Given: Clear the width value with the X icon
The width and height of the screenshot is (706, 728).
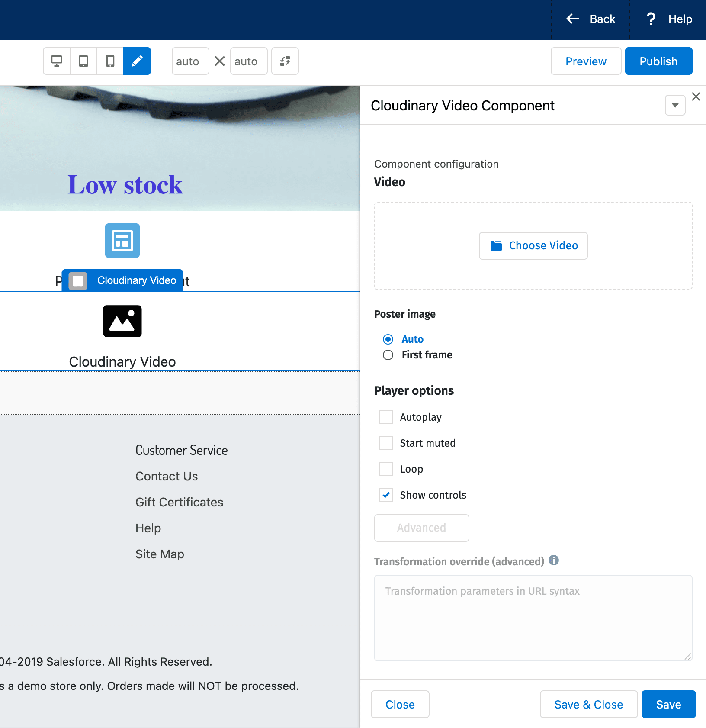Looking at the screenshot, I should tap(219, 61).
